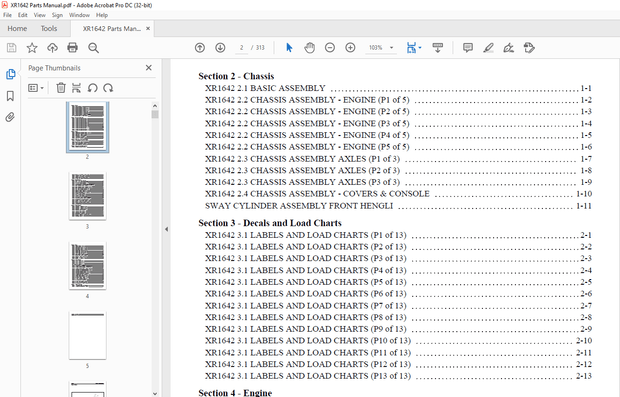620x397 pixels.
Task: Open the Window menu
Action: [79, 15]
